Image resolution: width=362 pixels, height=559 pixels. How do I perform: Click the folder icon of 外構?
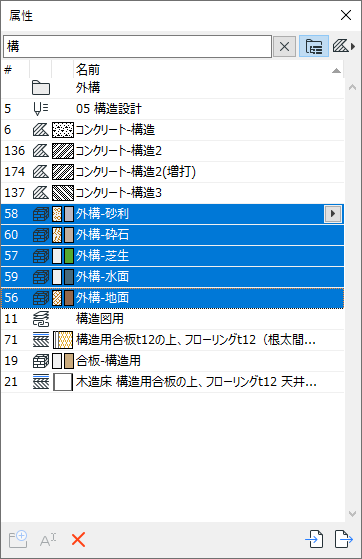click(41, 88)
